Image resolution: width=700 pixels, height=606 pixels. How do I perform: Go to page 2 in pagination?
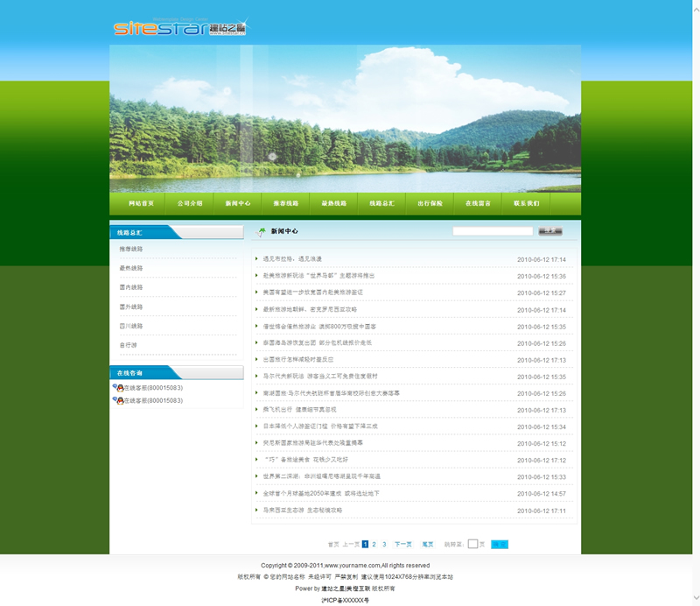(x=374, y=544)
